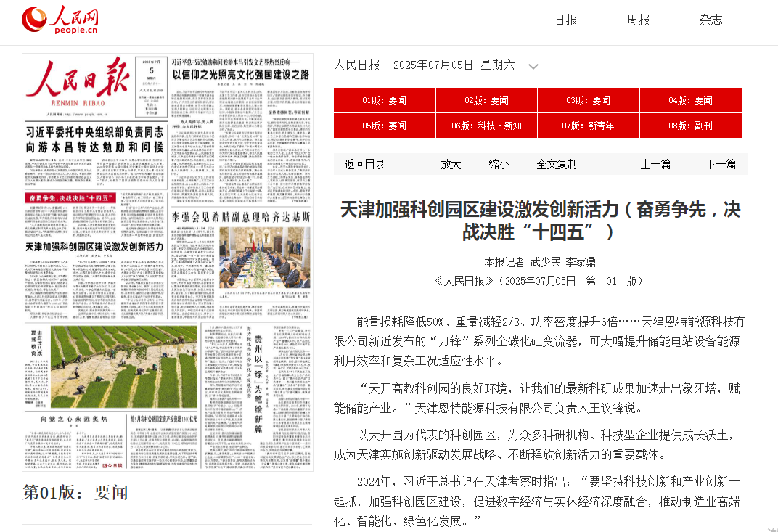778x532 pixels.
Task: Click the 返回目录 link
Action: click(364, 164)
